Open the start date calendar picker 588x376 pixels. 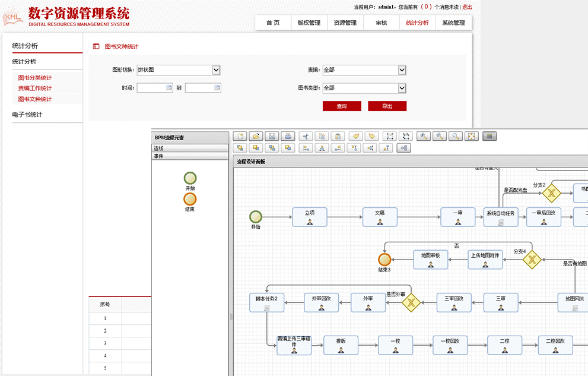coord(169,88)
